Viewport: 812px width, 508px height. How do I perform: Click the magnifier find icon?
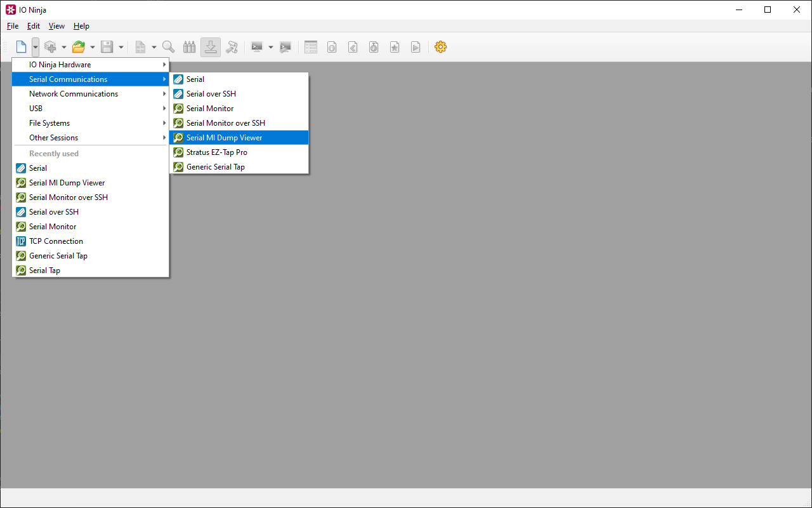click(168, 47)
